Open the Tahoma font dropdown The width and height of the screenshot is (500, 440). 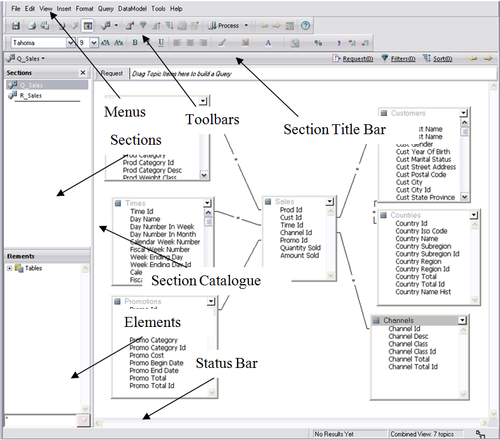click(x=71, y=43)
